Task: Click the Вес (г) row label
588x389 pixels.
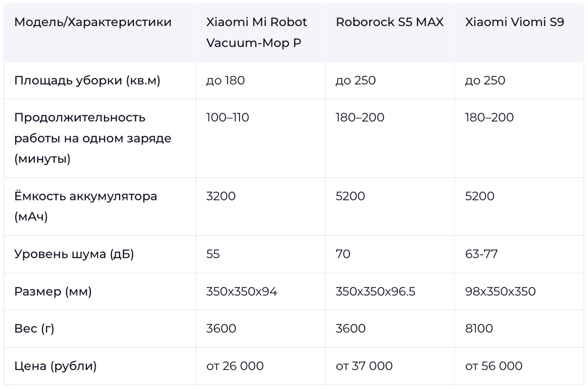Action: click(34, 329)
